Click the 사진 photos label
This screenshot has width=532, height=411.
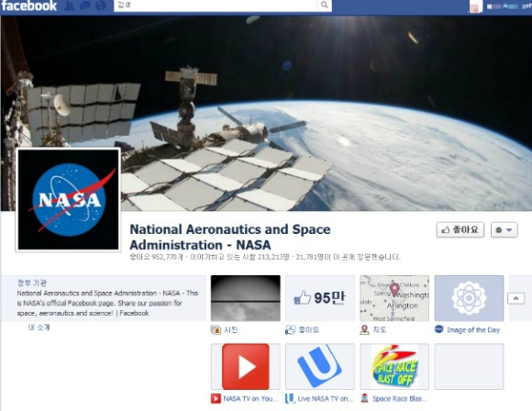point(231,330)
